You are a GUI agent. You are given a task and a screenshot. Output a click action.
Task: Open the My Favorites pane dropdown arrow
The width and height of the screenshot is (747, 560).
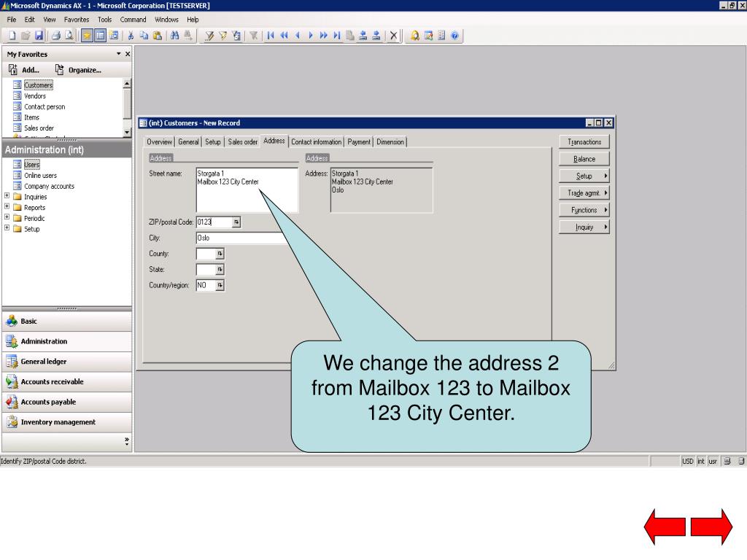[119, 54]
